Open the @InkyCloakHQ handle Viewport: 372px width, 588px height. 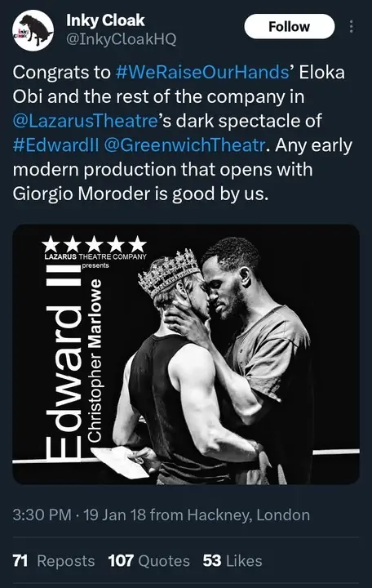(x=121, y=39)
